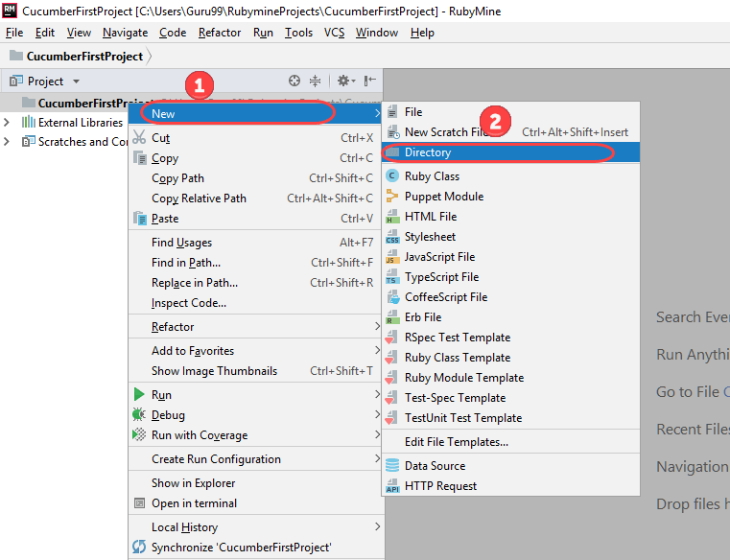Click Synchronize 'CucumberFirstProject'
The height and width of the screenshot is (560, 730).
pyautogui.click(x=241, y=548)
